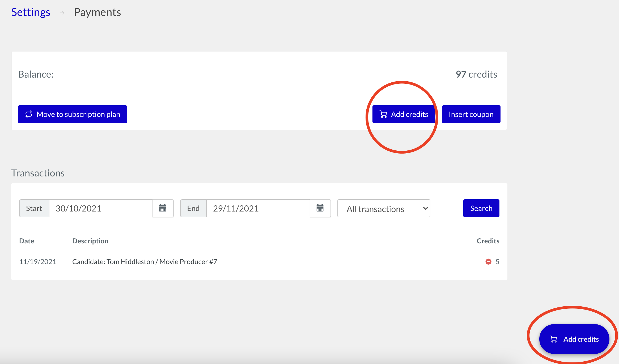Image resolution: width=619 pixels, height=364 pixels.
Task: Click Candidate: Tom Hiddleston / Movie Producer #7
Action: [x=145, y=262]
